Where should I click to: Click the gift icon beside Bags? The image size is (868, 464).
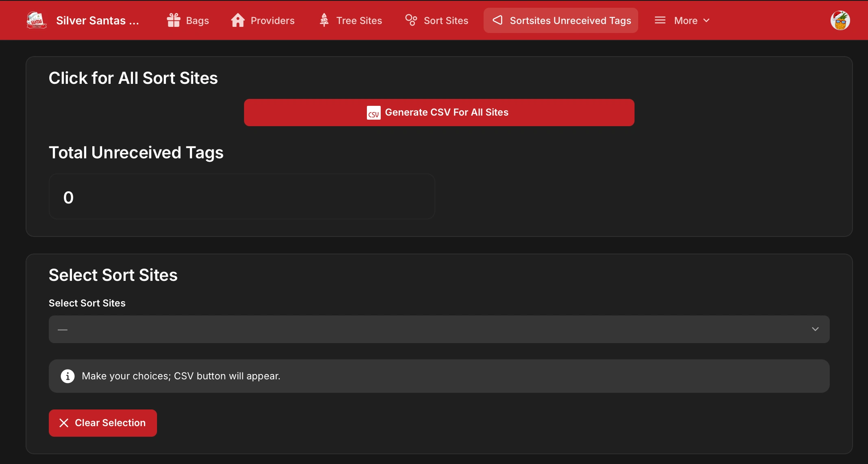click(174, 20)
